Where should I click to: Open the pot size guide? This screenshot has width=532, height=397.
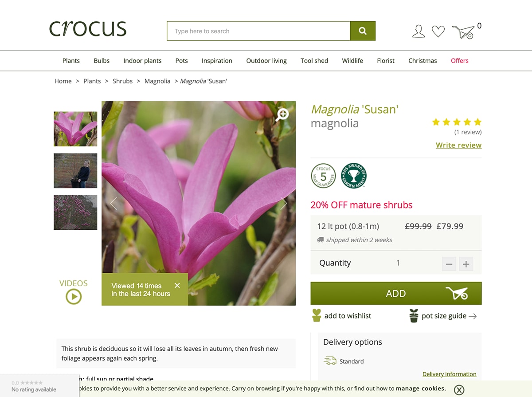pyautogui.click(x=443, y=316)
